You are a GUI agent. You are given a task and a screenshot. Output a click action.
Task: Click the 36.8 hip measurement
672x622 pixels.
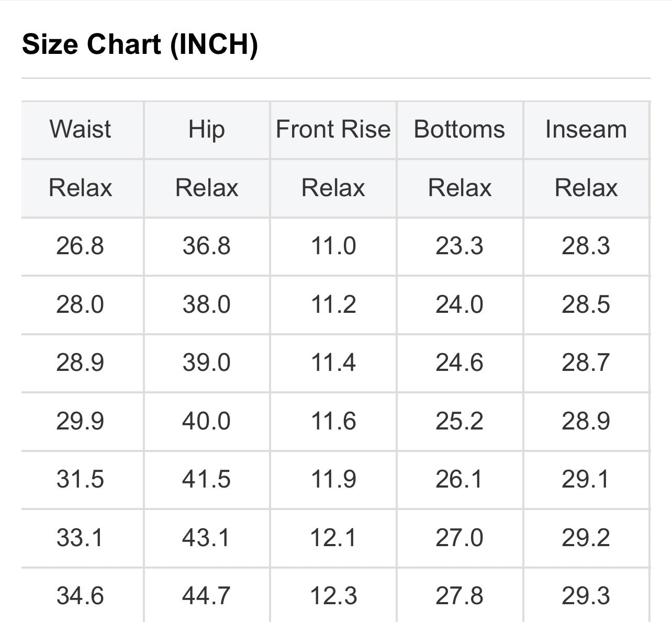(206, 246)
